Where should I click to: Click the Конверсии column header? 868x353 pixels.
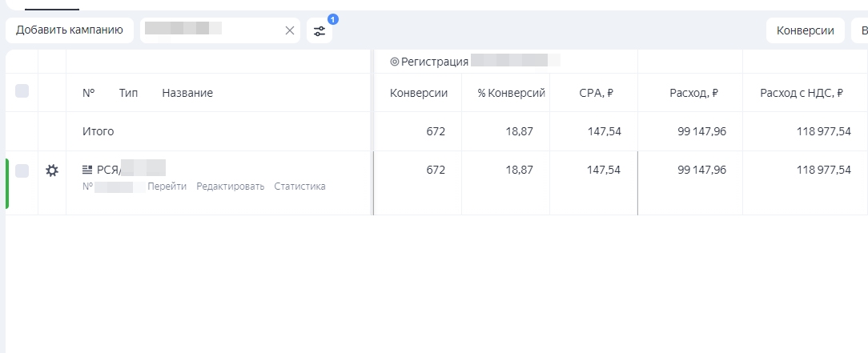point(419,93)
